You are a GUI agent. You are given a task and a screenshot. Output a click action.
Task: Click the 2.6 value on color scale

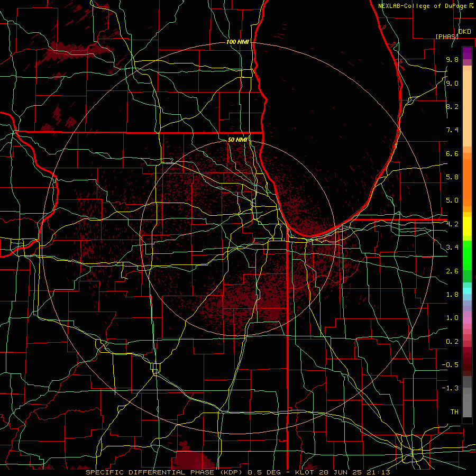tap(452, 271)
